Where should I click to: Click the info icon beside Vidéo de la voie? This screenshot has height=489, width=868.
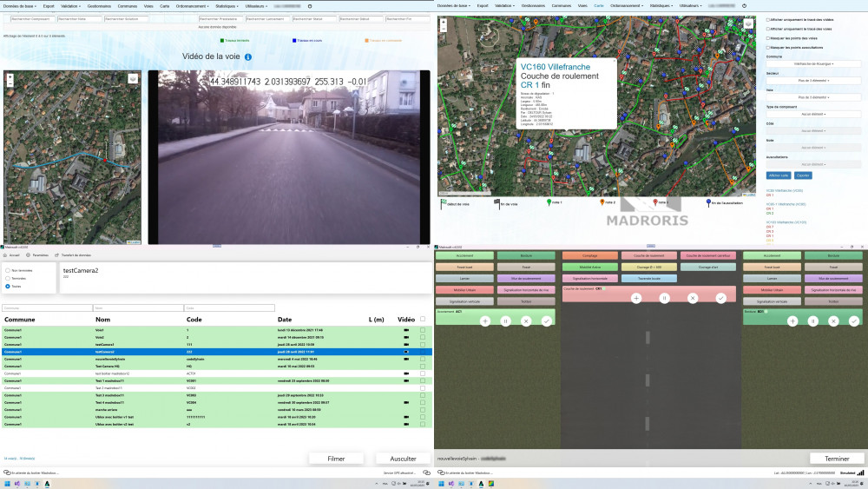(248, 57)
